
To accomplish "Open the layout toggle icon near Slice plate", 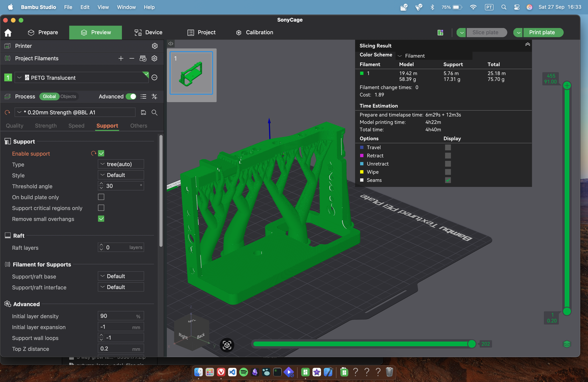I will tap(440, 32).
